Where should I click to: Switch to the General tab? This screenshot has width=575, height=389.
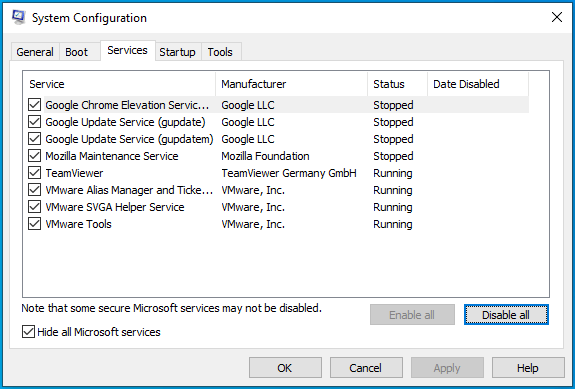[35, 52]
